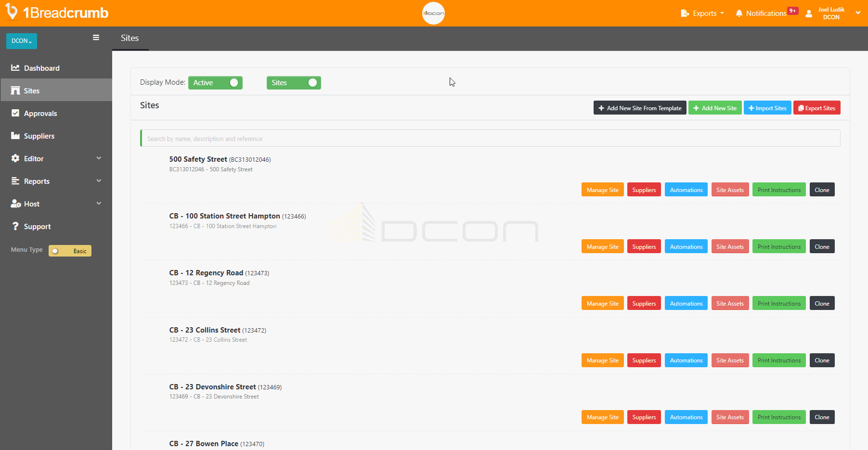Select the Approvals checkmark icon in sidebar
This screenshot has height=450, width=868.
[16, 113]
